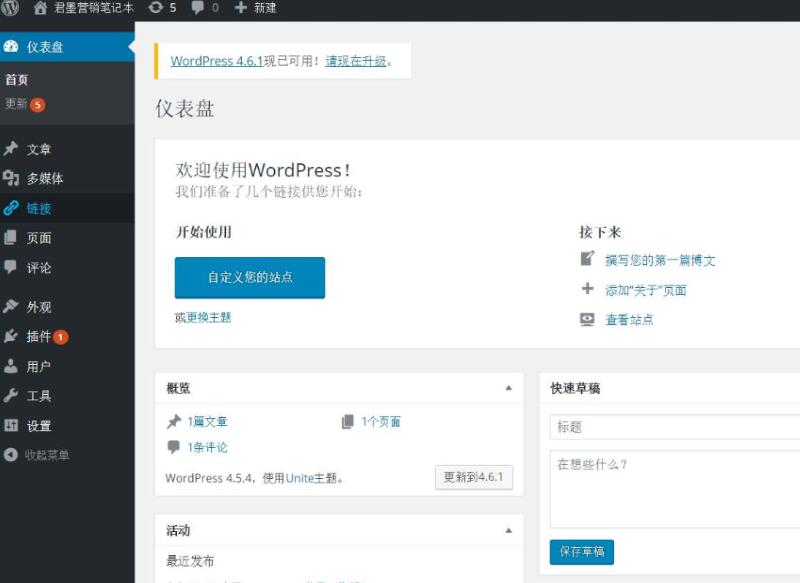
Task: Collapse the 活动 panel with its arrow
Action: point(508,530)
